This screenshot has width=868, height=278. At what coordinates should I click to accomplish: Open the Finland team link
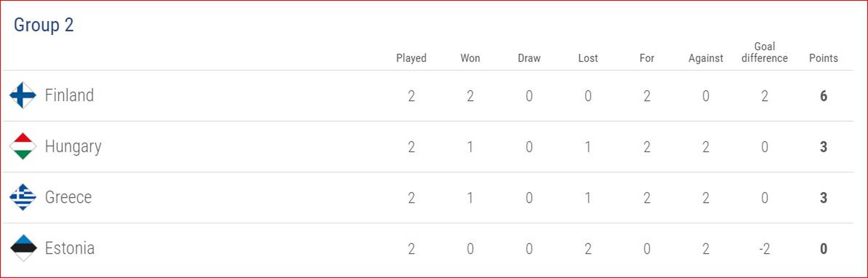point(69,96)
